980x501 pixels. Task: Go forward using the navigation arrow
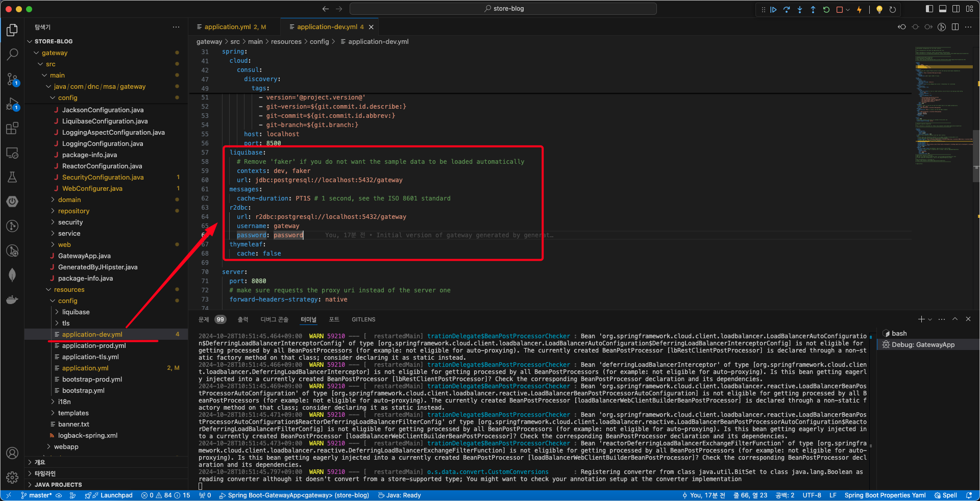(x=339, y=9)
